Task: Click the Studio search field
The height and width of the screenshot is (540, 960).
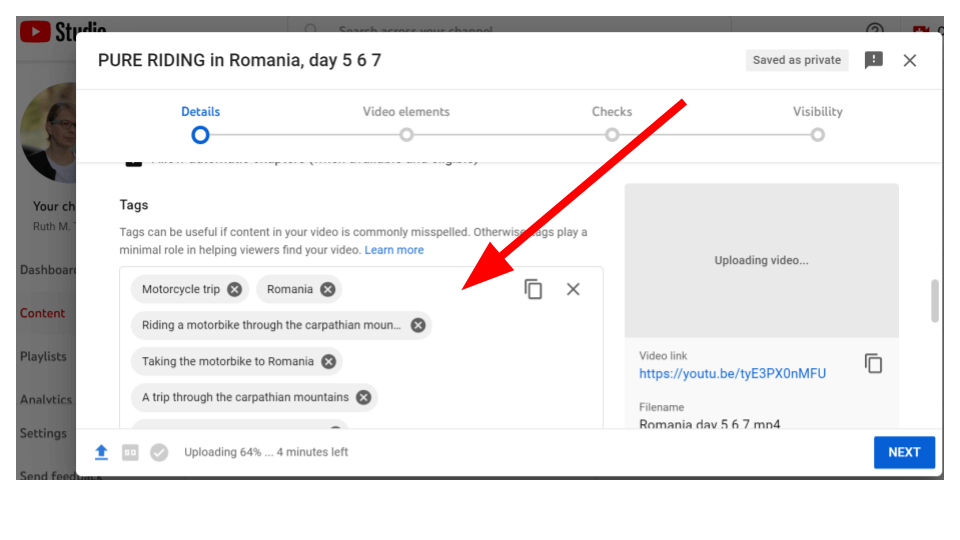Action: (x=509, y=28)
